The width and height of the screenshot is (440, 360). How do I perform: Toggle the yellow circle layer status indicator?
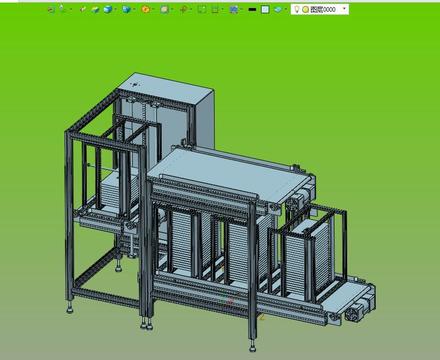coord(305,10)
